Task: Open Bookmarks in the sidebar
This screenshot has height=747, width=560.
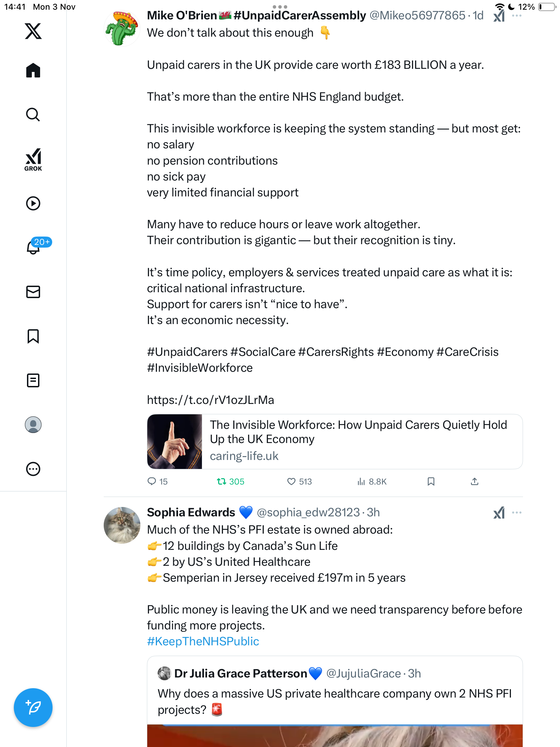Action: coord(33,336)
